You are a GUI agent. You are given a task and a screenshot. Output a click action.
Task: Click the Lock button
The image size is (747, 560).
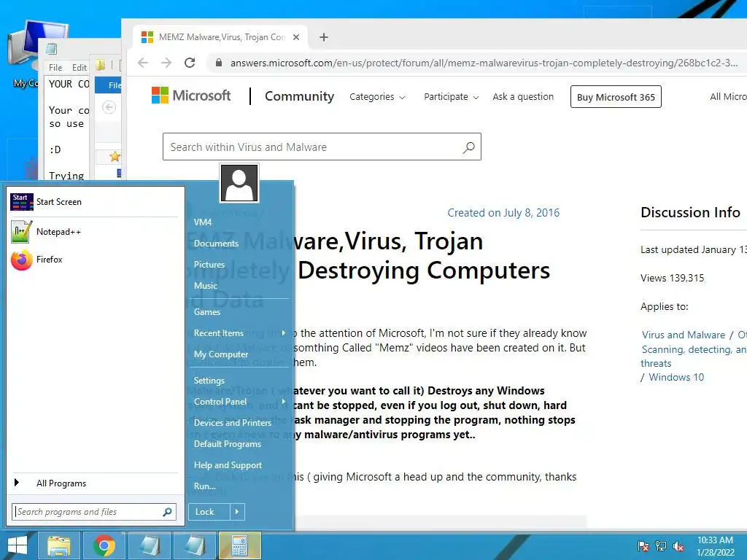[209, 512]
